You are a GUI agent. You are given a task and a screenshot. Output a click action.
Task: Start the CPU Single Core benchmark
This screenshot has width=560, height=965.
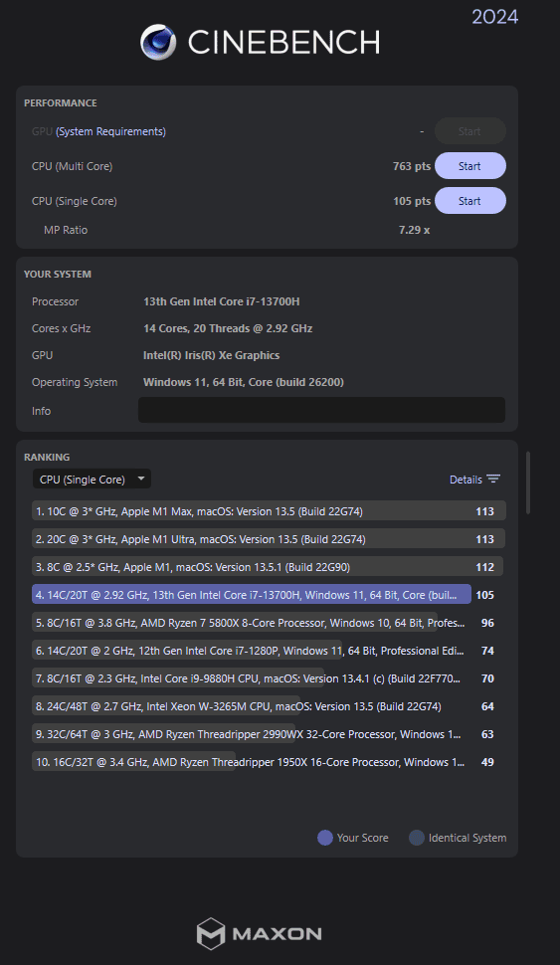click(470, 201)
